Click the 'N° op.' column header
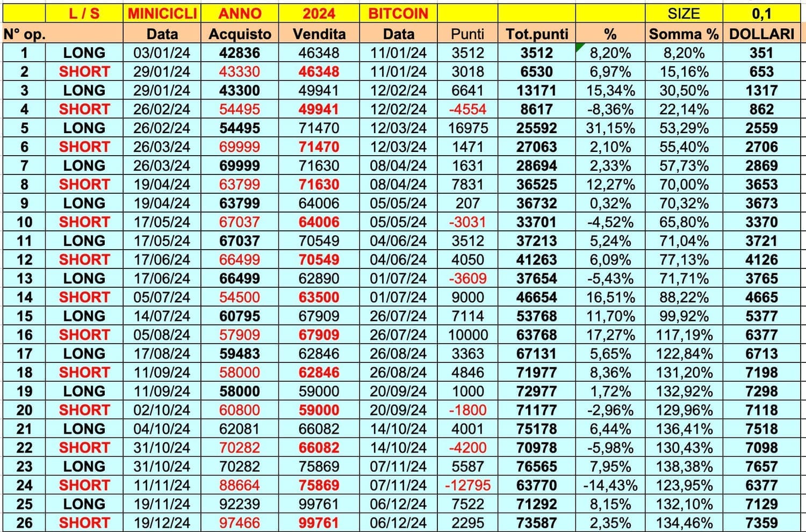This screenshot has height=532, width=806. tap(24, 34)
